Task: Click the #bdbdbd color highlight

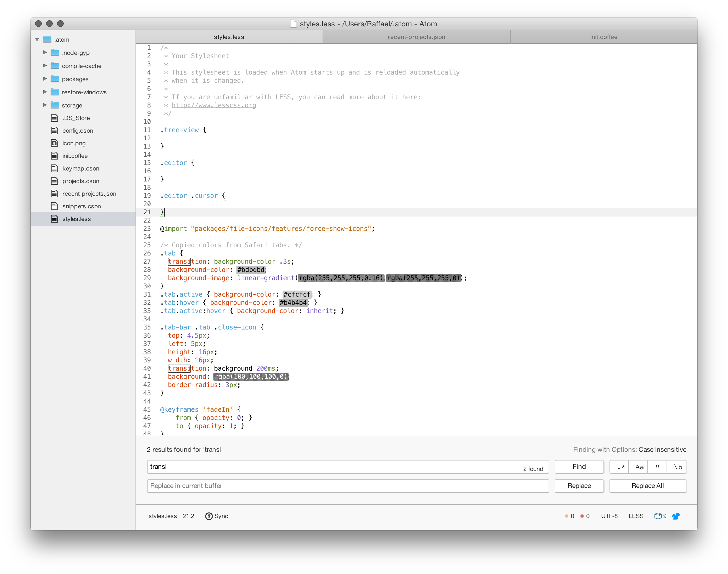Action: 251,270
